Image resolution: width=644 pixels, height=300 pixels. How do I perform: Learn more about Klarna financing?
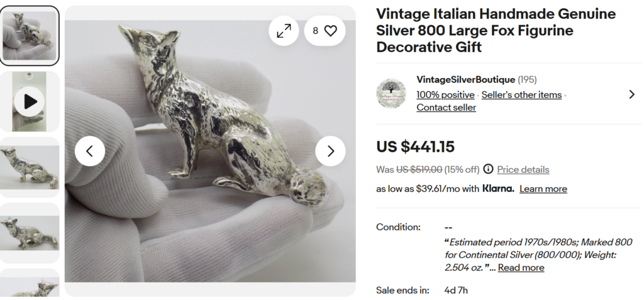pyautogui.click(x=543, y=189)
